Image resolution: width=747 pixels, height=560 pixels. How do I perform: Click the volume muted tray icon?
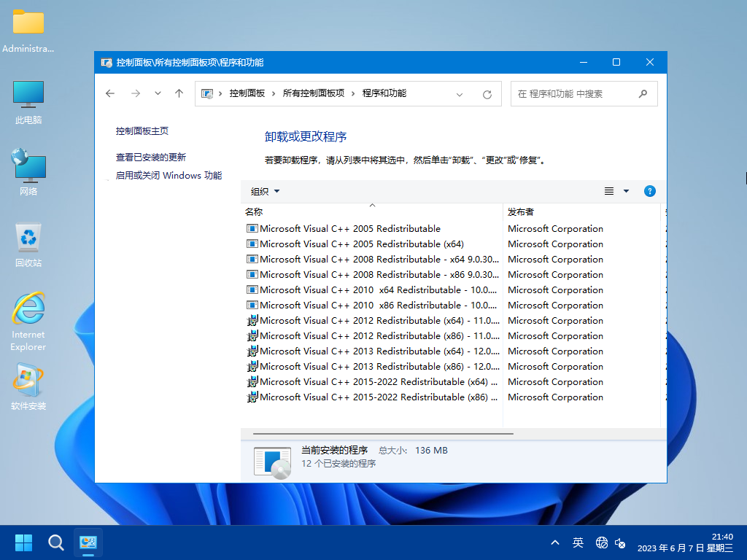[620, 542]
